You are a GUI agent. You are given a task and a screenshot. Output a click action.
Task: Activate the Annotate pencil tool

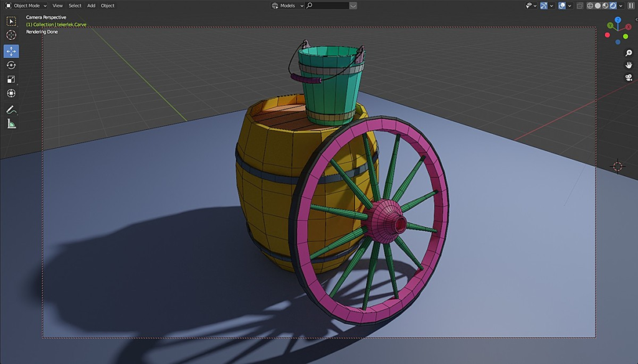[11, 110]
